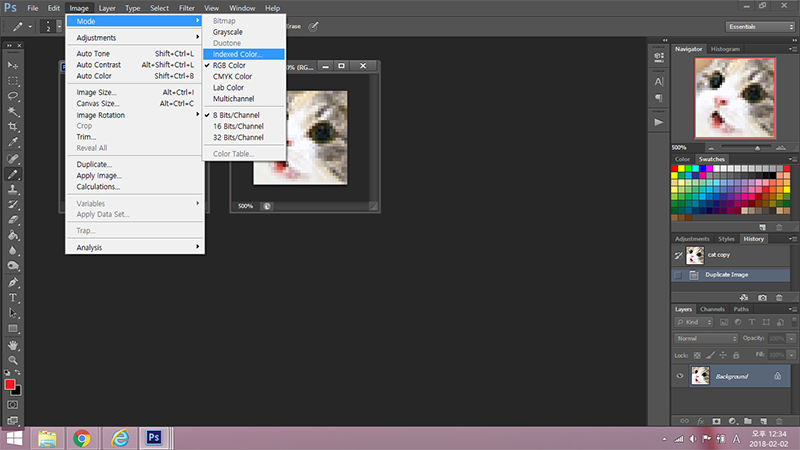
Task: Reset default foreground and background colors
Action: [x=7, y=372]
